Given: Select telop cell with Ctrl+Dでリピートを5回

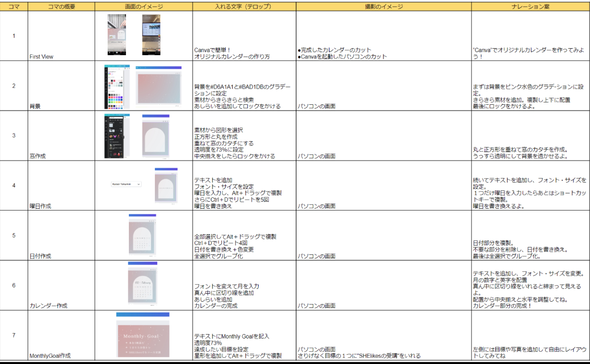Looking at the screenshot, I should [x=244, y=186].
